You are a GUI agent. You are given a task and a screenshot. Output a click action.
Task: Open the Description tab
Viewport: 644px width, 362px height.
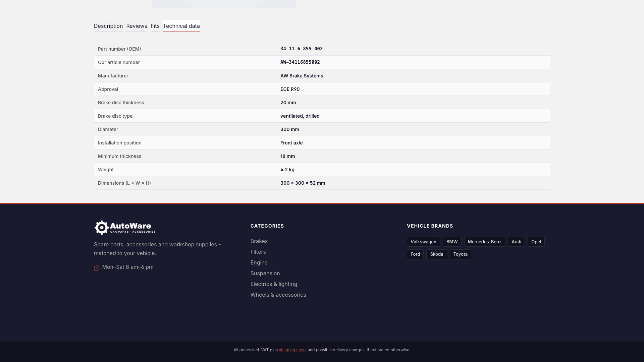(x=108, y=26)
